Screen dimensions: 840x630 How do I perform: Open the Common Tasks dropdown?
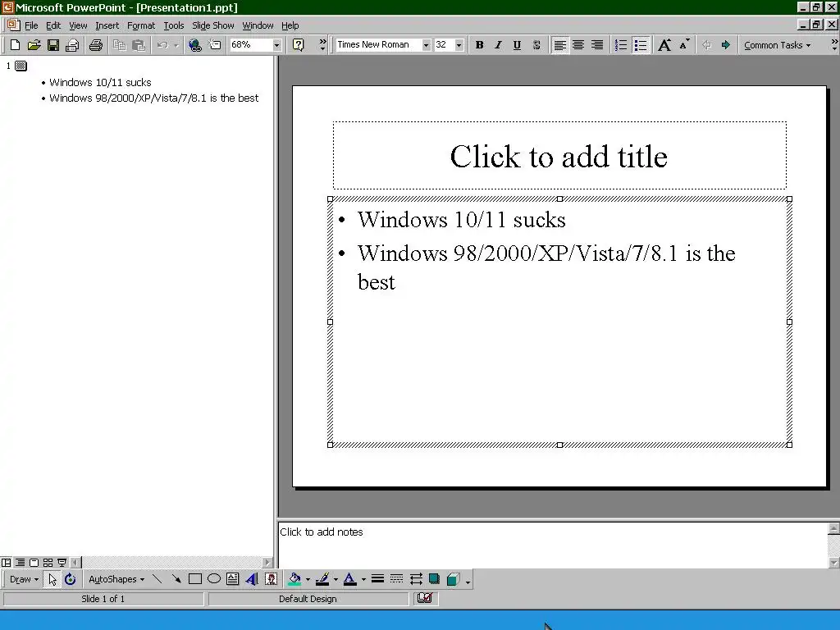pyautogui.click(x=777, y=45)
